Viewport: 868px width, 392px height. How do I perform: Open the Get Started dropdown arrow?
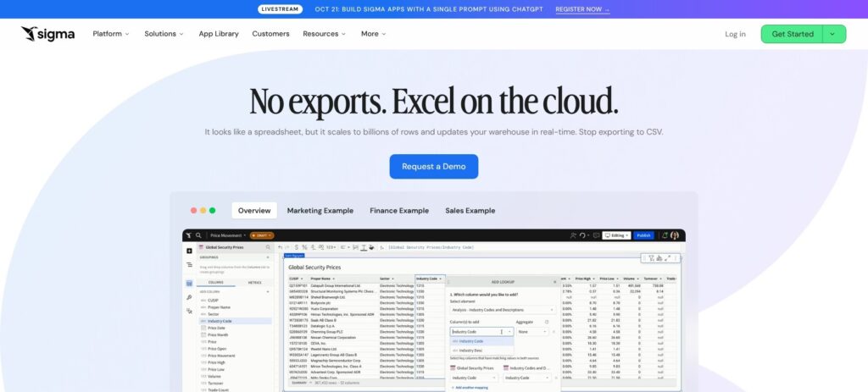pos(835,34)
